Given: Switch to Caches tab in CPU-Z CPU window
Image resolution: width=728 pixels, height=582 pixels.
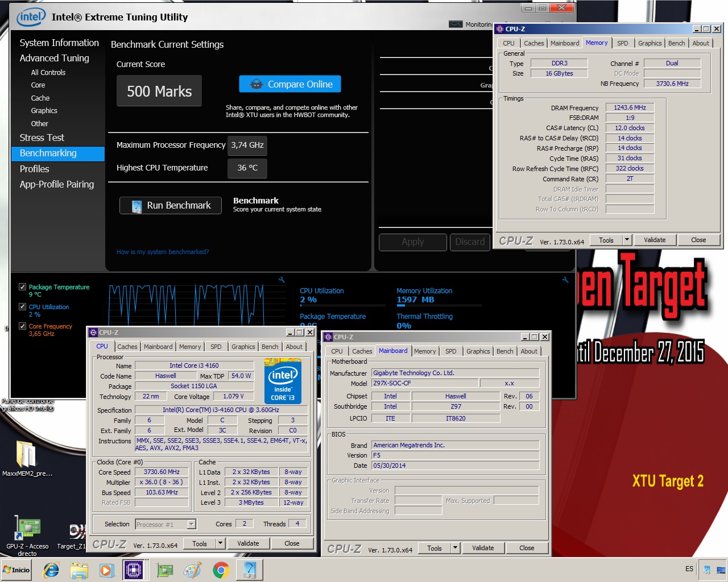Looking at the screenshot, I should tap(127, 347).
